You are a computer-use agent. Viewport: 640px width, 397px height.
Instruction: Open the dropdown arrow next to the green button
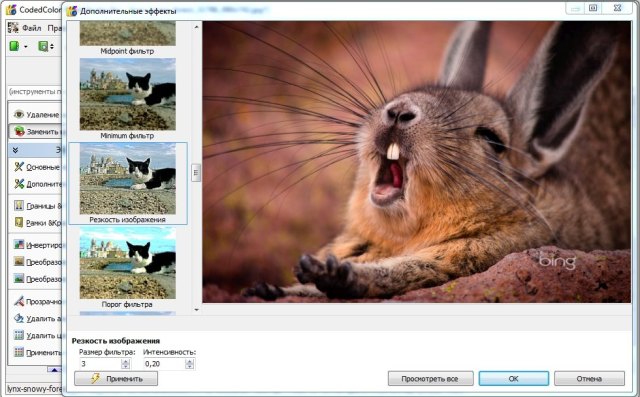pos(26,47)
